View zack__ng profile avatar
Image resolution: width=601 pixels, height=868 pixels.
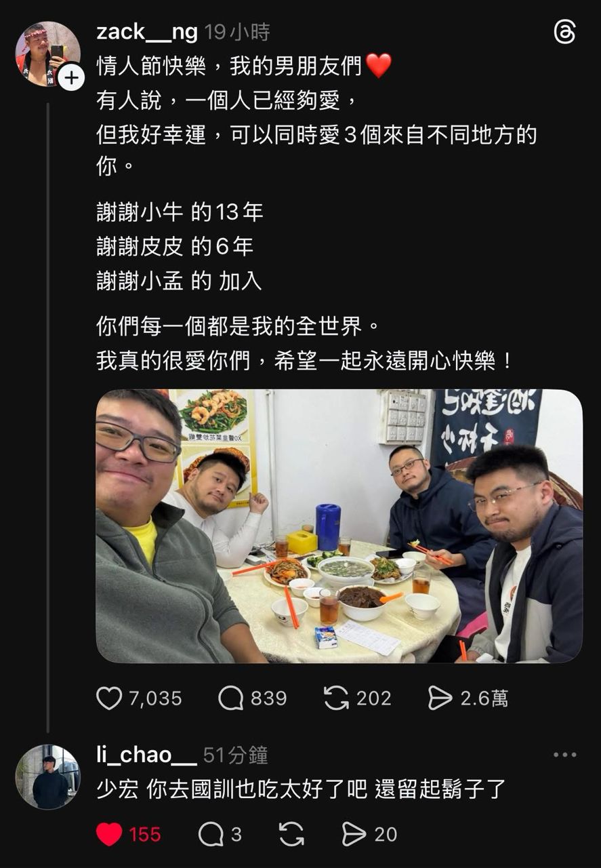tap(47, 54)
